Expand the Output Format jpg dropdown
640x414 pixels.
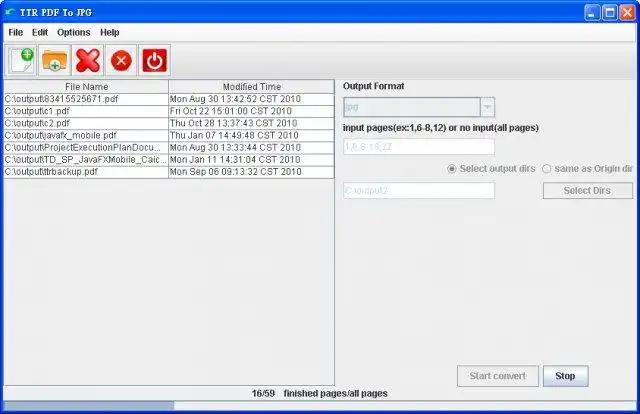click(419, 107)
